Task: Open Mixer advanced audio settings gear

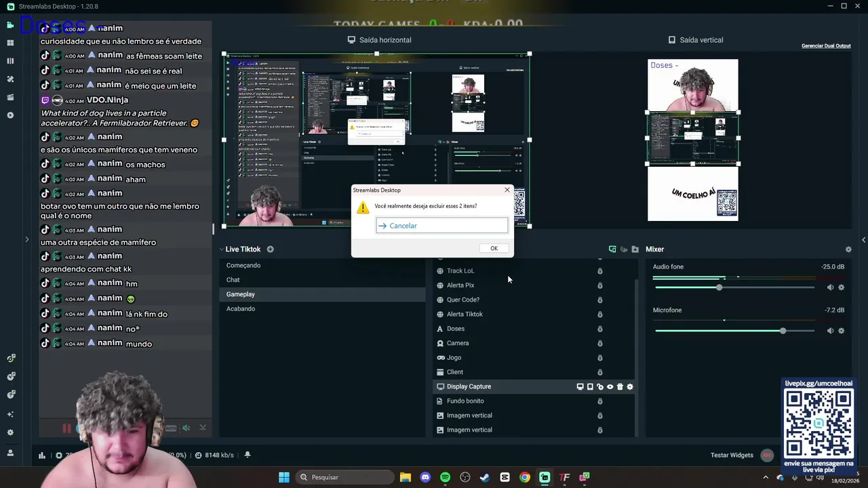Action: click(848, 249)
